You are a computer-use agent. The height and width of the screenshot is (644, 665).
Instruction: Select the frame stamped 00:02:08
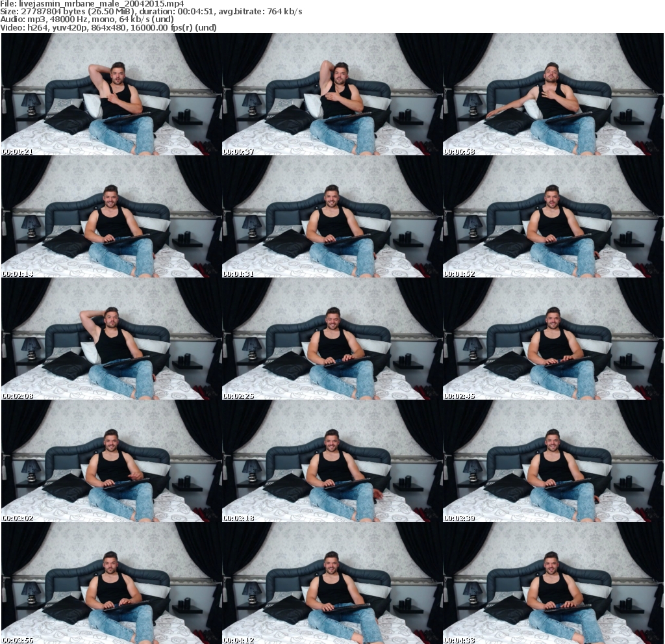(x=112, y=339)
